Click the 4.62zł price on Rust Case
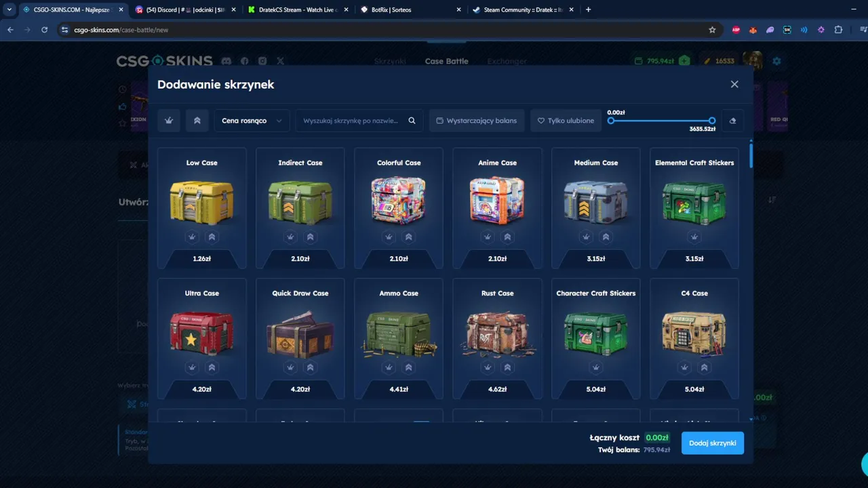Viewport: 868px width, 488px height. point(497,389)
